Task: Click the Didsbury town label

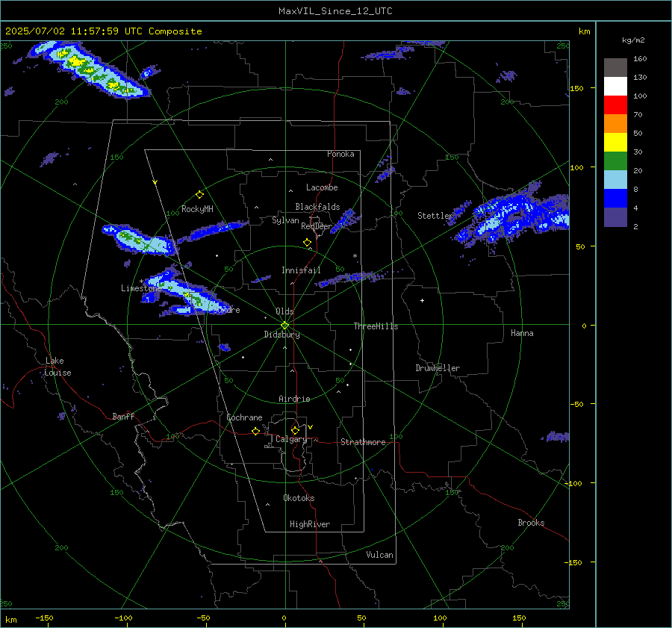Action: [x=281, y=335]
